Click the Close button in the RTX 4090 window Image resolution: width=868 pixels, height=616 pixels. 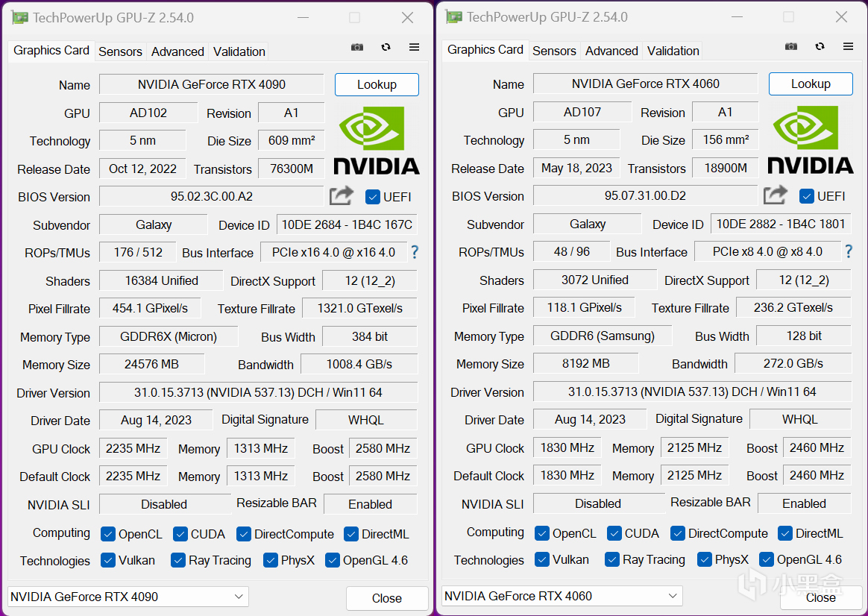[387, 598]
